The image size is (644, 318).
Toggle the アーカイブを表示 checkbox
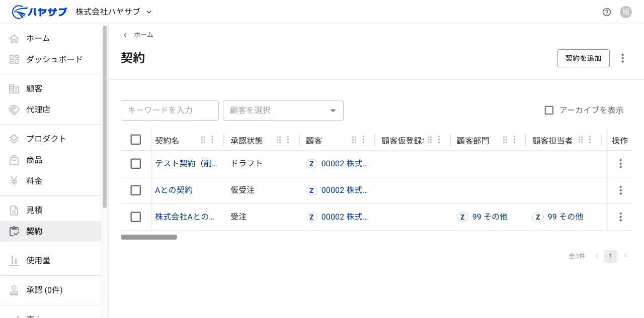pos(549,110)
